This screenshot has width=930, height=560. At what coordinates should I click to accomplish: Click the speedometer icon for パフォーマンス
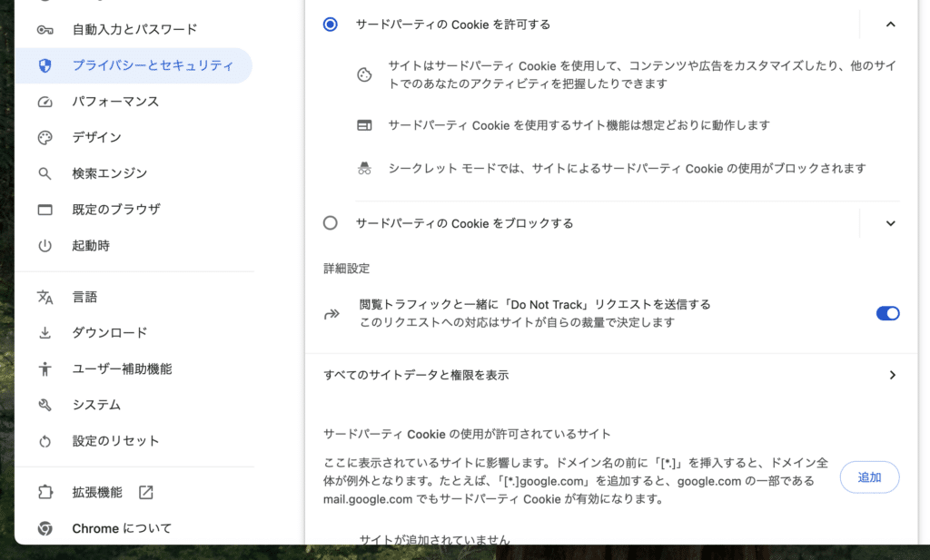45,102
